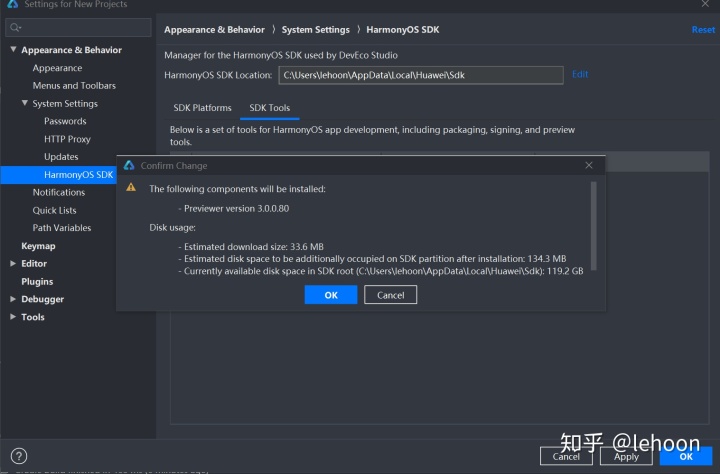
Task: Click the Settings window bottom Cancel button
Action: (566, 457)
